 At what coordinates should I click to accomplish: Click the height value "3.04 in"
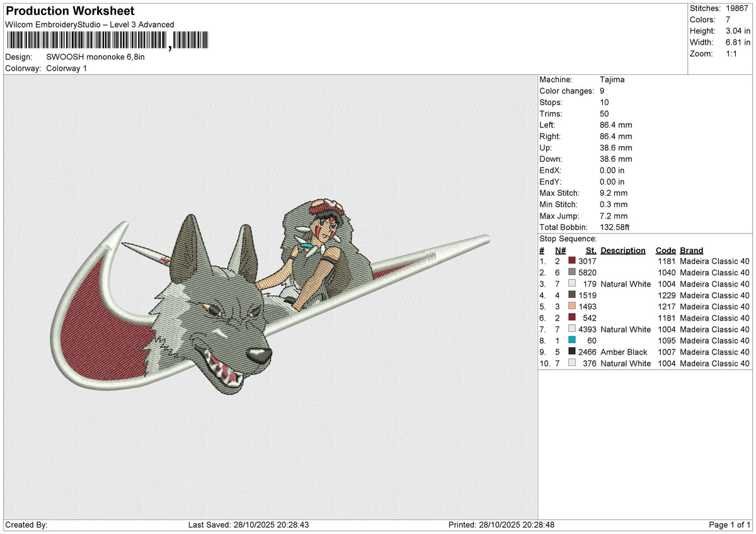point(738,31)
